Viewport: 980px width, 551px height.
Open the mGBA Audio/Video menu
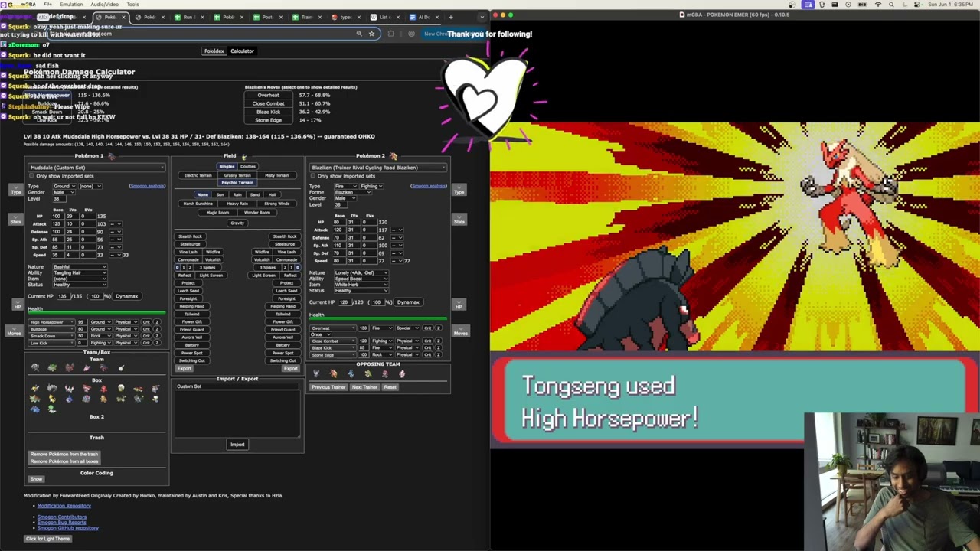(104, 5)
